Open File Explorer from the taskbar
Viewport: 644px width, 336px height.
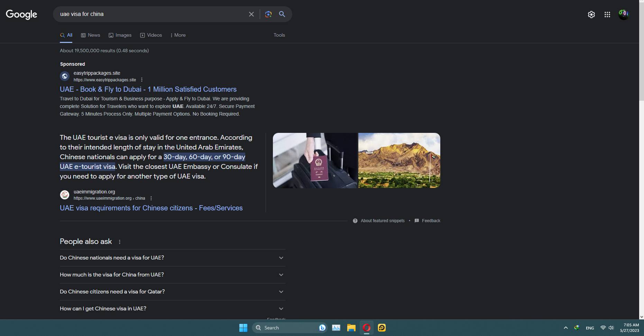351,328
